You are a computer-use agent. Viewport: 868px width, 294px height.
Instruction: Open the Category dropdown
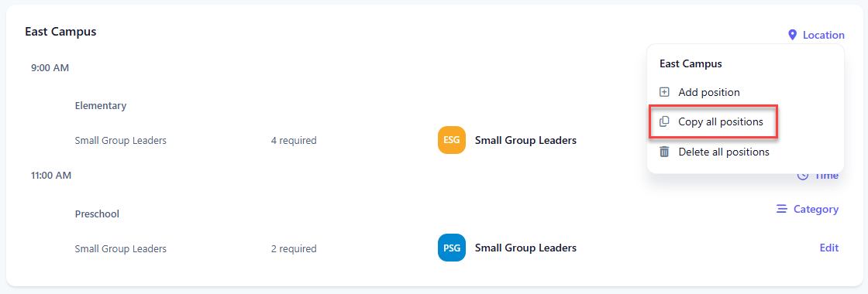point(807,210)
